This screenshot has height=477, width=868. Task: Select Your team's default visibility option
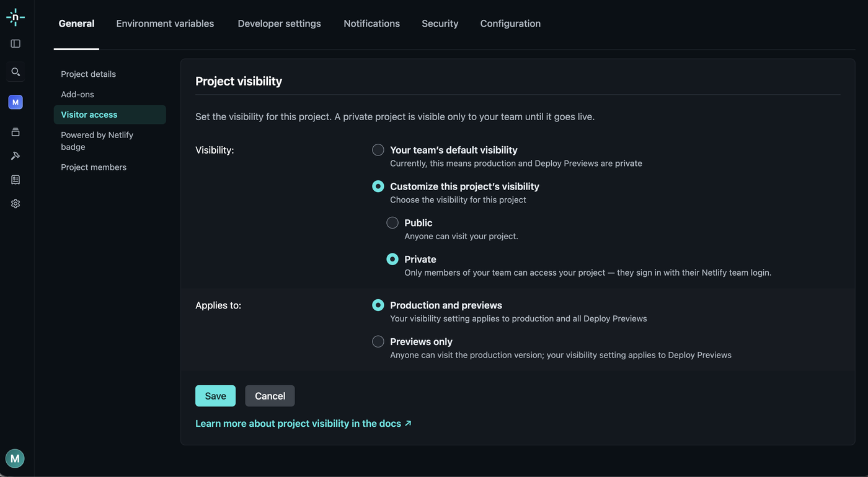click(378, 150)
